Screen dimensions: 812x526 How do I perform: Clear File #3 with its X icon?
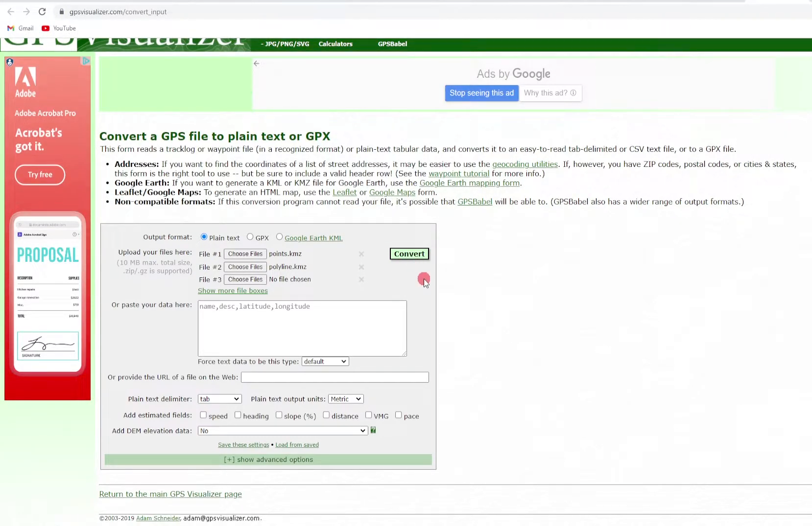361,279
